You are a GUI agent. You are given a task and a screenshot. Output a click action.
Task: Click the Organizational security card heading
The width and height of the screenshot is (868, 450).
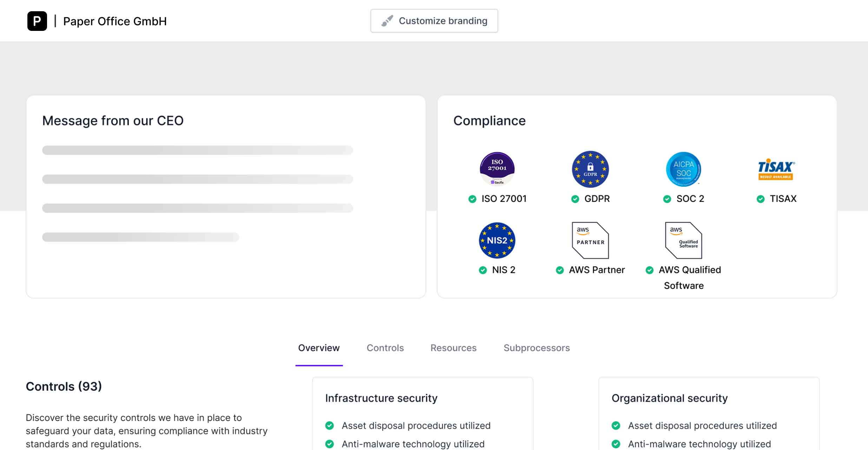(x=670, y=398)
